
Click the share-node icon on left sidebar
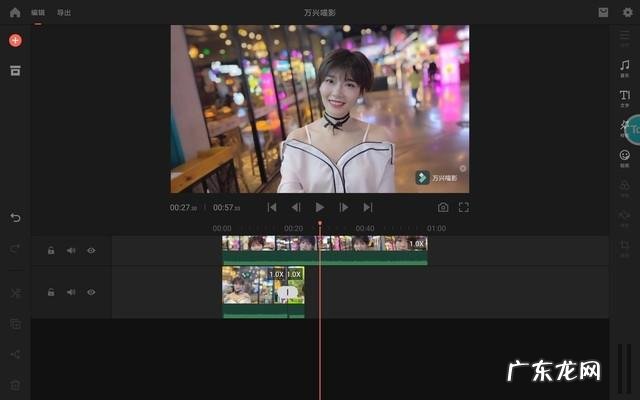pos(16,354)
